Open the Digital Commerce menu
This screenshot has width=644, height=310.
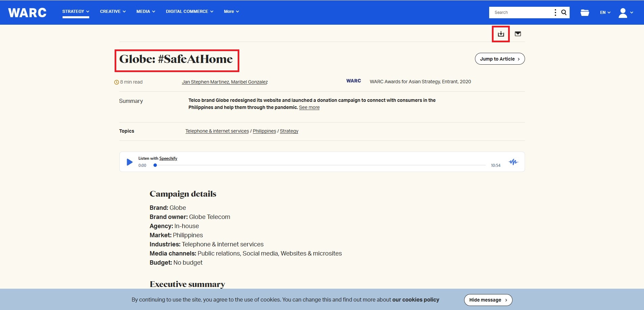(x=189, y=12)
